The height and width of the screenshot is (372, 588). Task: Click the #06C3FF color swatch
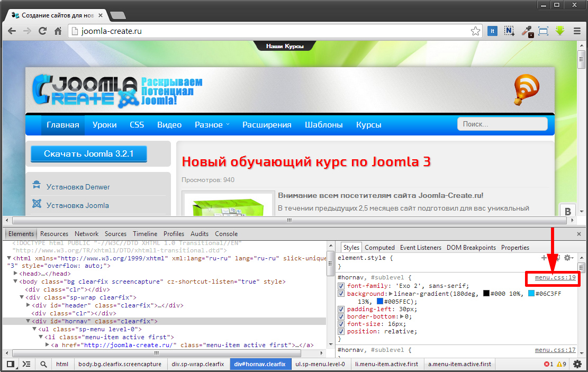click(x=531, y=294)
